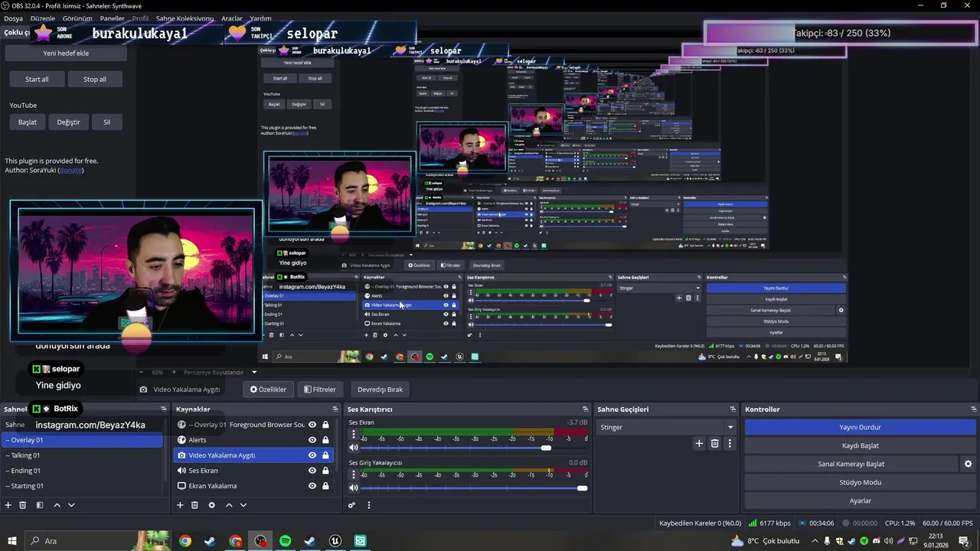Click the Stop all button
This screenshot has width=980, height=551.
tap(95, 79)
